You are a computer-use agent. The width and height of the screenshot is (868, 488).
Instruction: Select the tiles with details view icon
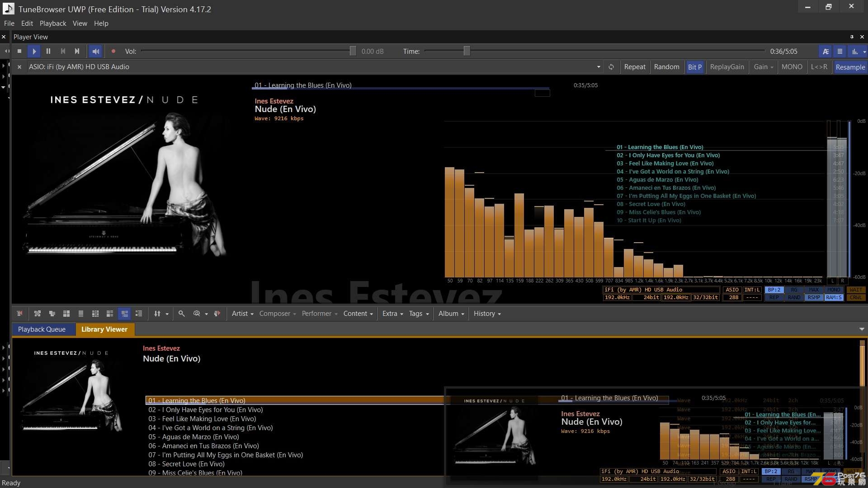pos(110,314)
